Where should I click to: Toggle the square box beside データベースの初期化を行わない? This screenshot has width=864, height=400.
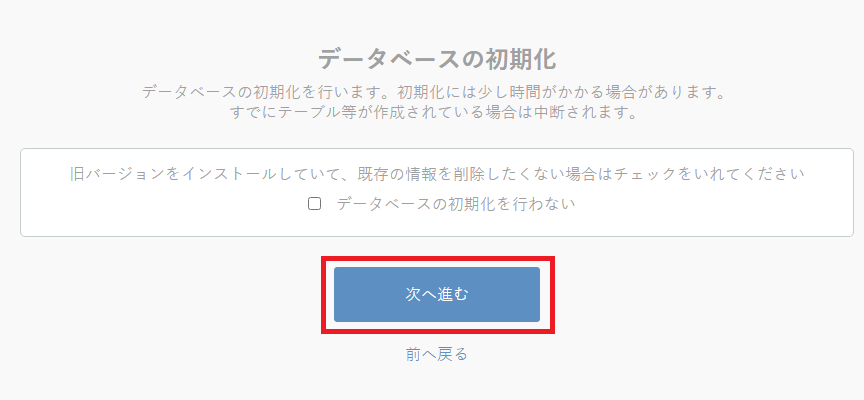314,204
